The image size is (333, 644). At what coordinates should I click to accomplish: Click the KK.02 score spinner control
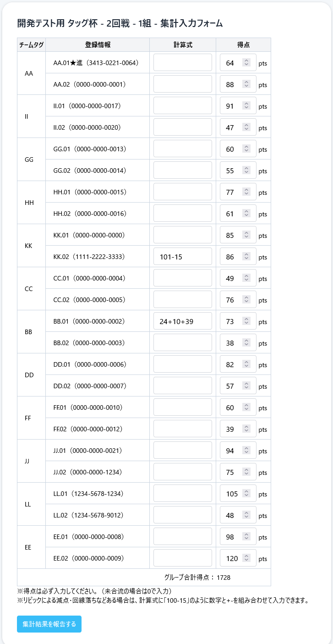246,257
